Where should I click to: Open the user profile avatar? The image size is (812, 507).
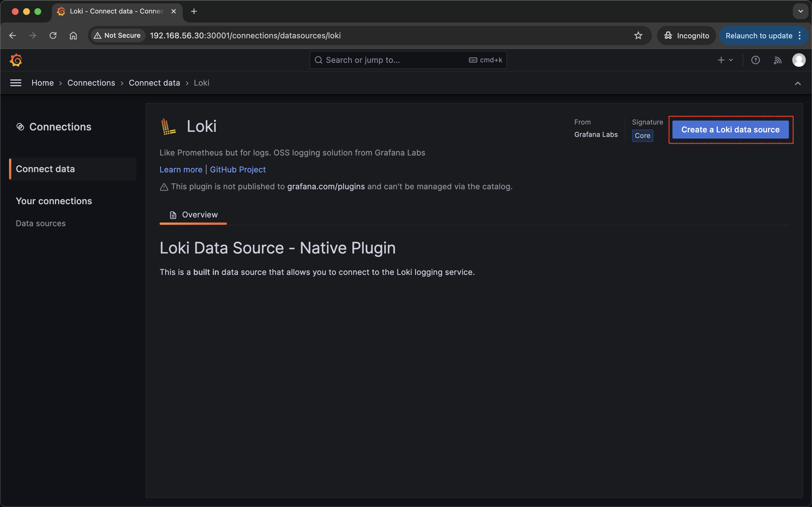click(x=798, y=60)
